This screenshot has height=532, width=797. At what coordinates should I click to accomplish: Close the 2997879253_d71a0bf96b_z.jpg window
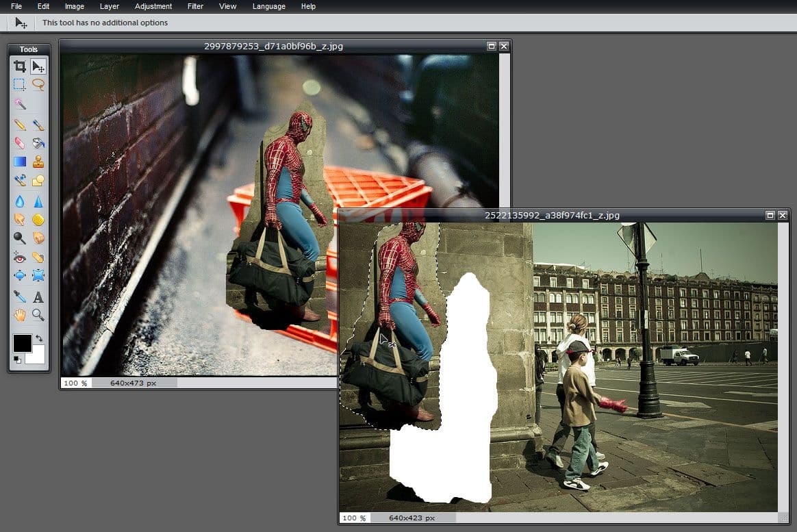click(x=504, y=46)
